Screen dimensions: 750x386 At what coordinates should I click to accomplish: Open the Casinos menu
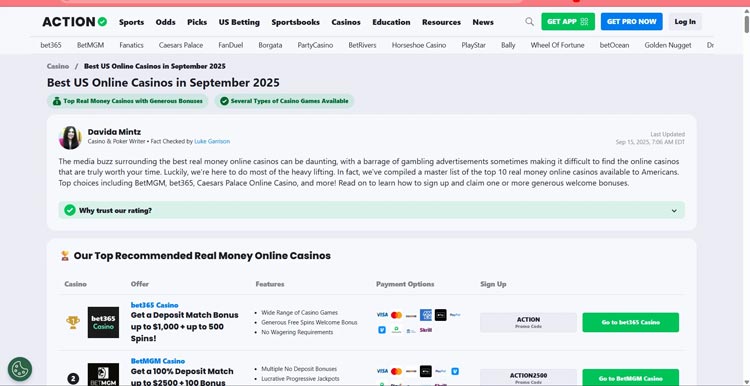[x=346, y=22]
